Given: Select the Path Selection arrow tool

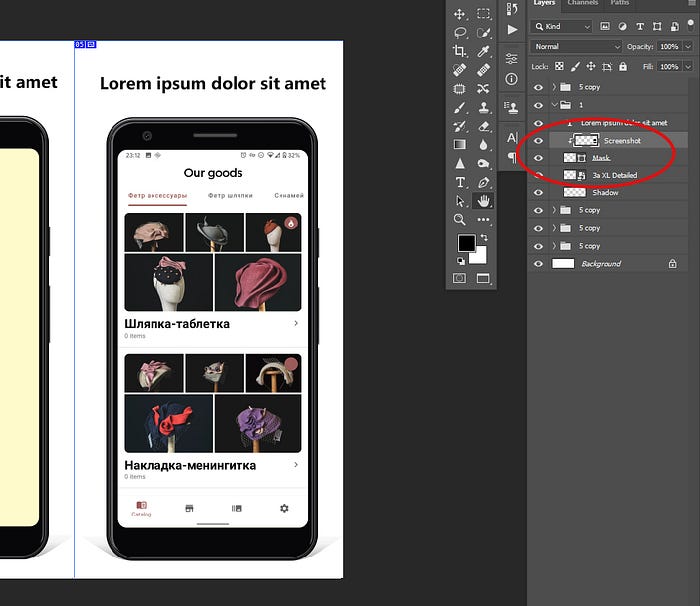Looking at the screenshot, I should [x=459, y=201].
